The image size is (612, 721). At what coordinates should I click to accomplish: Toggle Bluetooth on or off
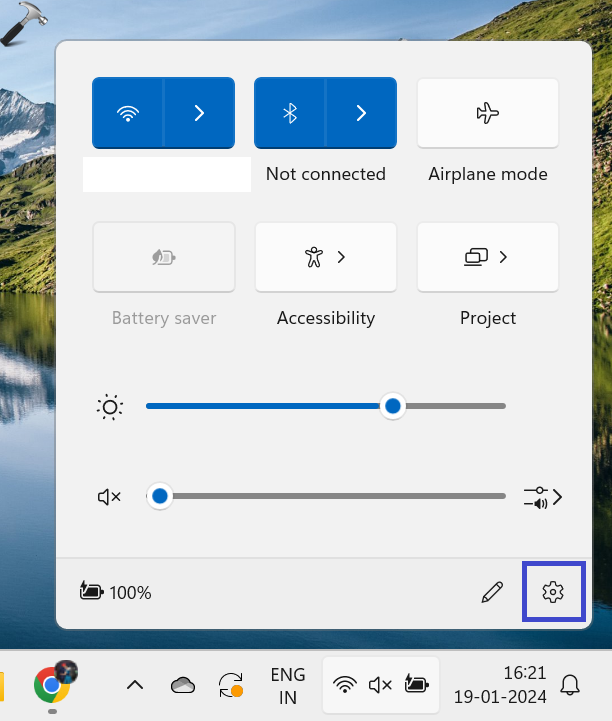click(290, 113)
